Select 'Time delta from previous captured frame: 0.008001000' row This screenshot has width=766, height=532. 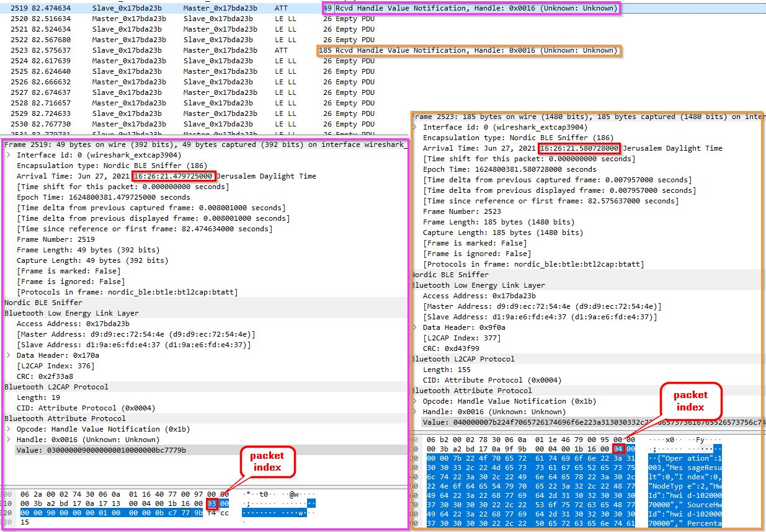coord(151,208)
